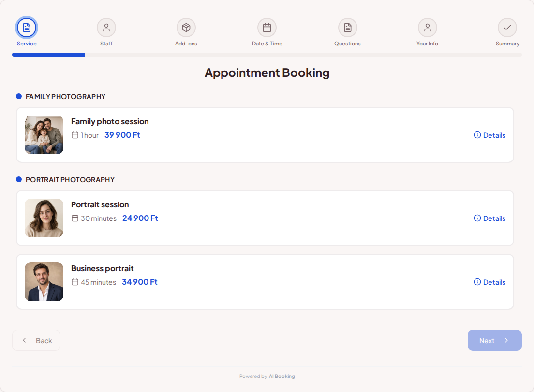Click the calendar icon beside 1 hour
This screenshot has height=392, width=534.
tap(75, 135)
